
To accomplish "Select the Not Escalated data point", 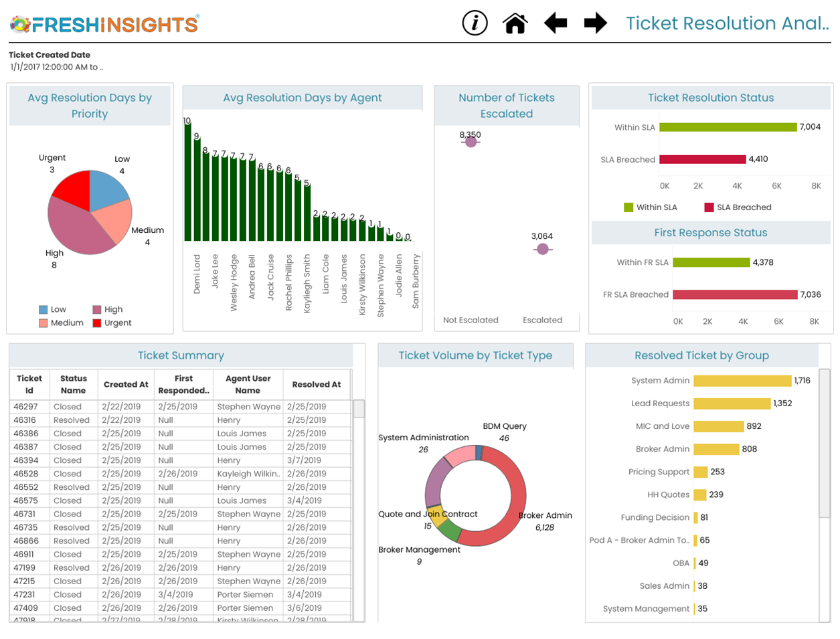I will click(x=471, y=141).
